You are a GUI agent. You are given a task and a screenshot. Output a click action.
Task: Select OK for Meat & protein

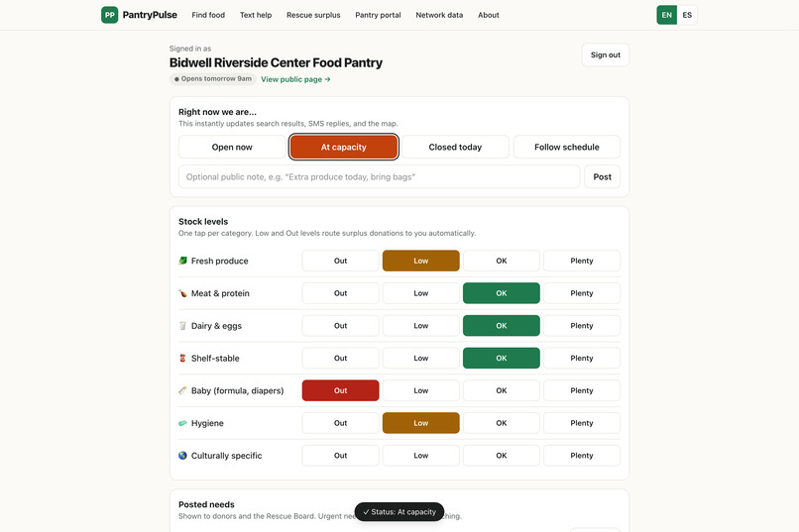point(502,293)
